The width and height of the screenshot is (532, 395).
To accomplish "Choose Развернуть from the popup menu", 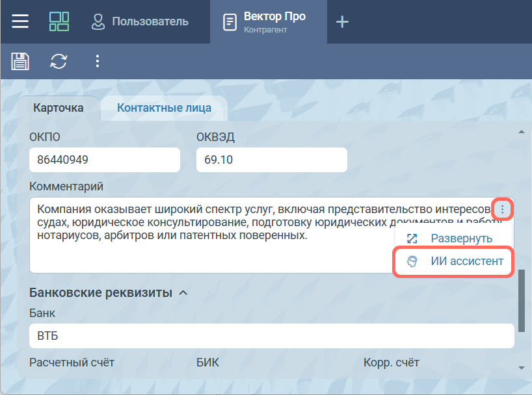I will click(461, 238).
